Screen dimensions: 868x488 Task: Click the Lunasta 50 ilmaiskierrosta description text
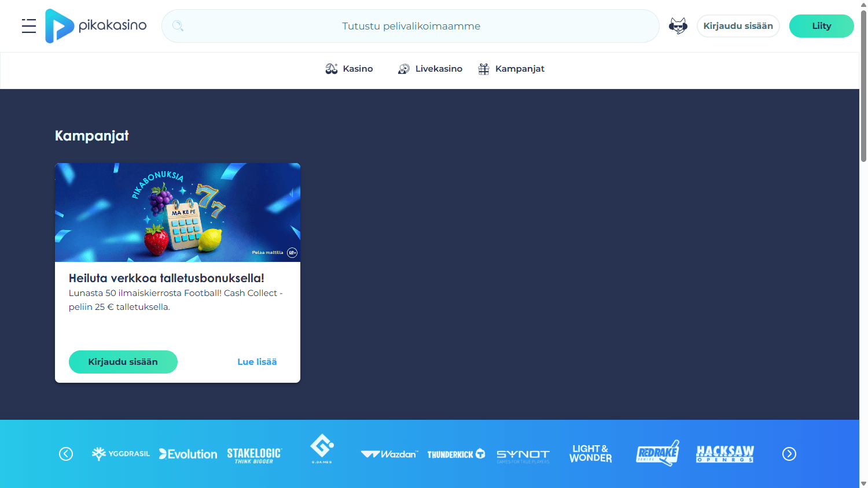click(x=176, y=300)
